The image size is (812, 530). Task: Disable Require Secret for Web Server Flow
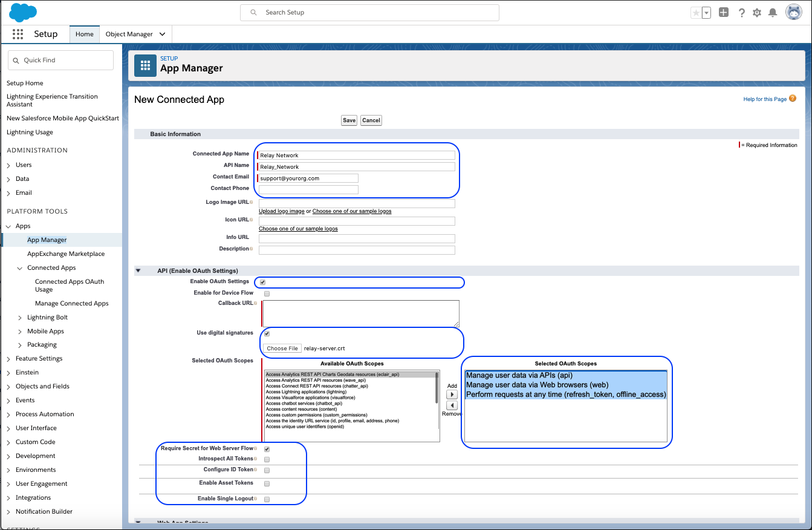click(x=267, y=448)
